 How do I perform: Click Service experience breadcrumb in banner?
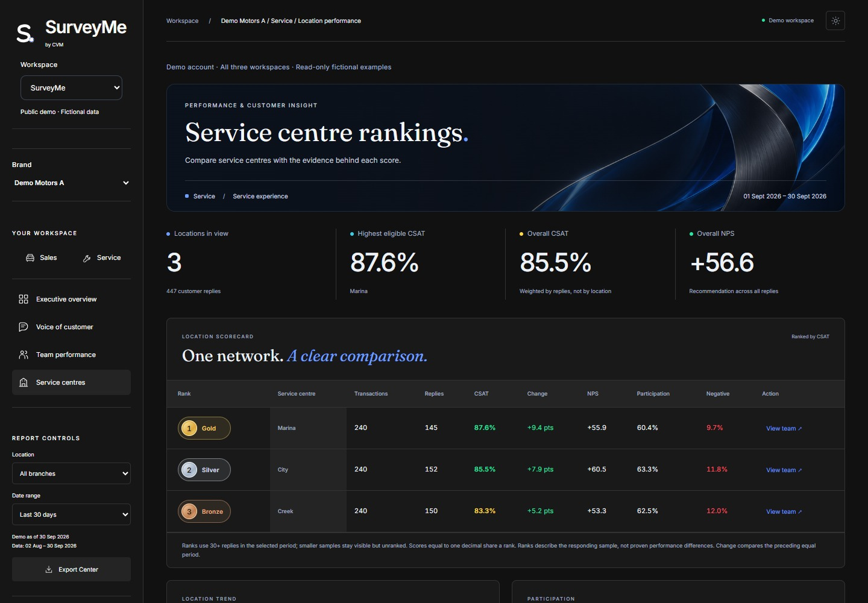tap(260, 197)
